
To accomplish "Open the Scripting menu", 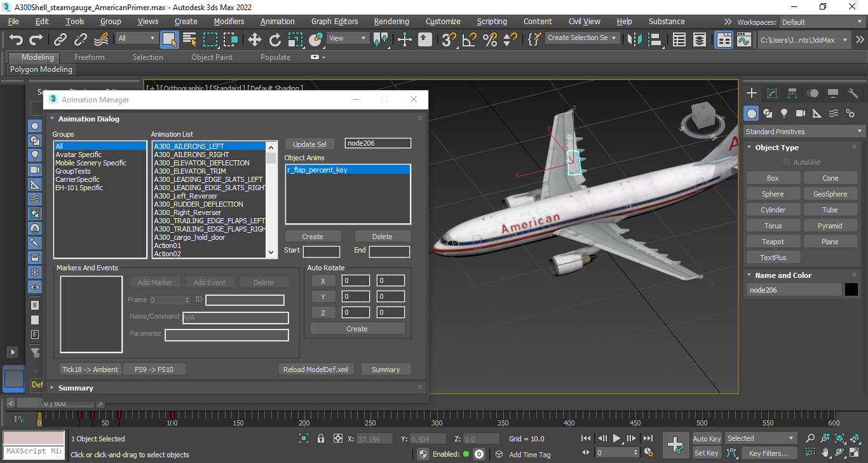I will pos(492,22).
